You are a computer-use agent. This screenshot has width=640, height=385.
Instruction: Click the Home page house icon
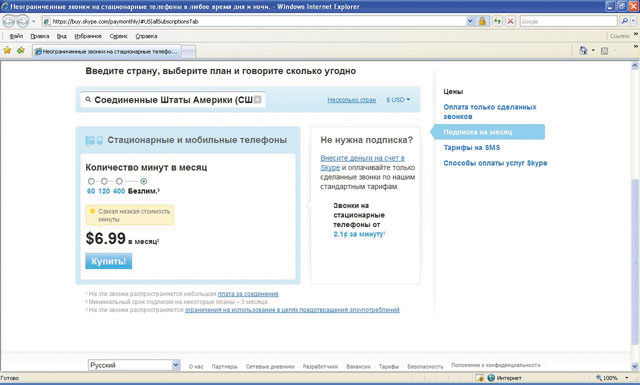pos(583,50)
